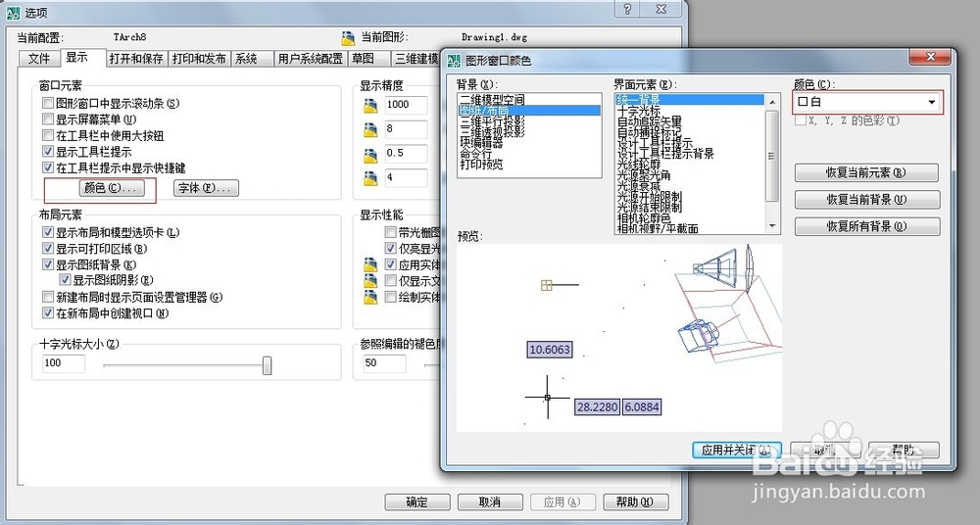The width and height of the screenshot is (980, 525).
Task: Open the 颜色 dropdown showing 白
Action: [867, 102]
